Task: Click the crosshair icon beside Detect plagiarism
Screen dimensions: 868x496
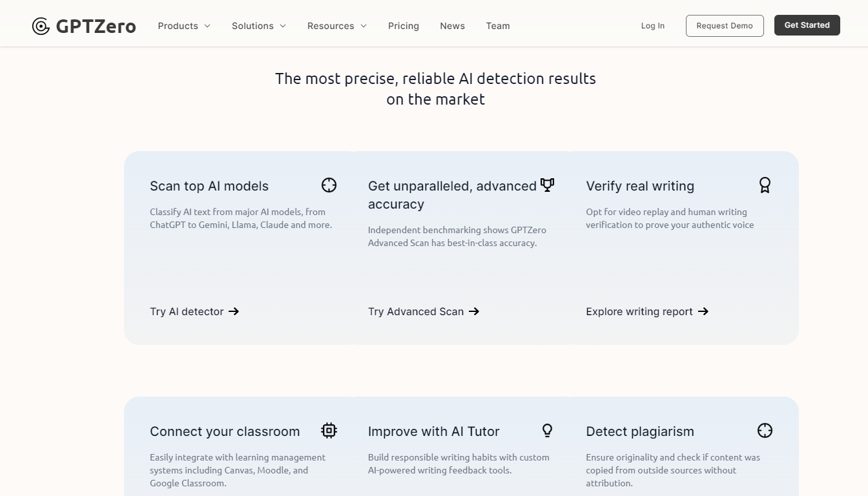Action: pos(765,431)
